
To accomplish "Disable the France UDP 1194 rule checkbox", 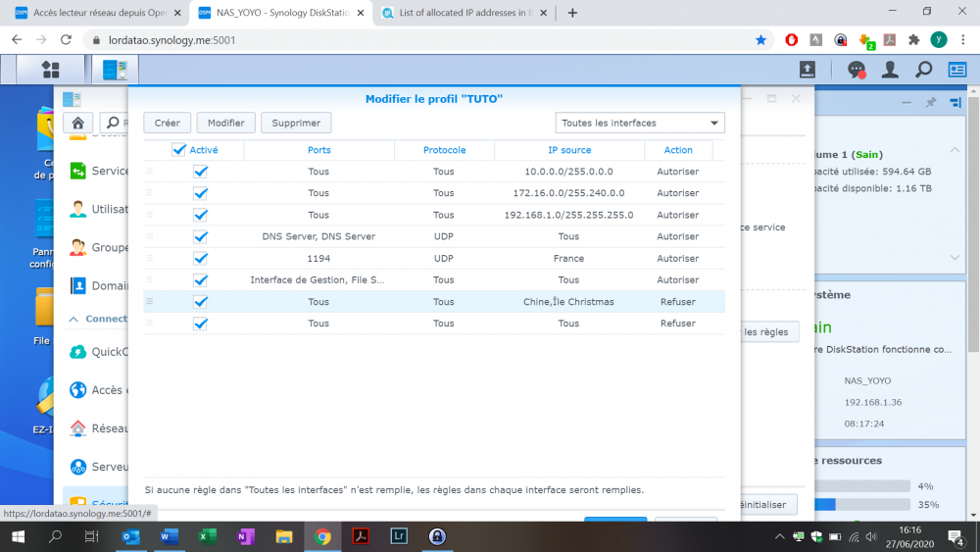I will click(x=201, y=259).
